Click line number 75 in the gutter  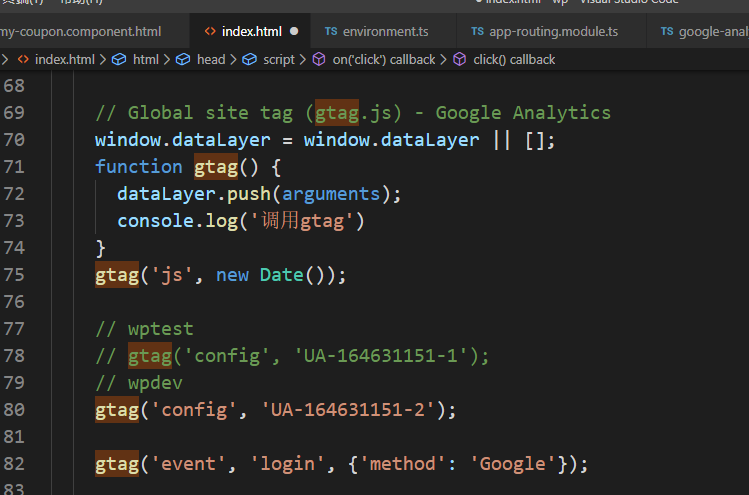pyautogui.click(x=14, y=275)
